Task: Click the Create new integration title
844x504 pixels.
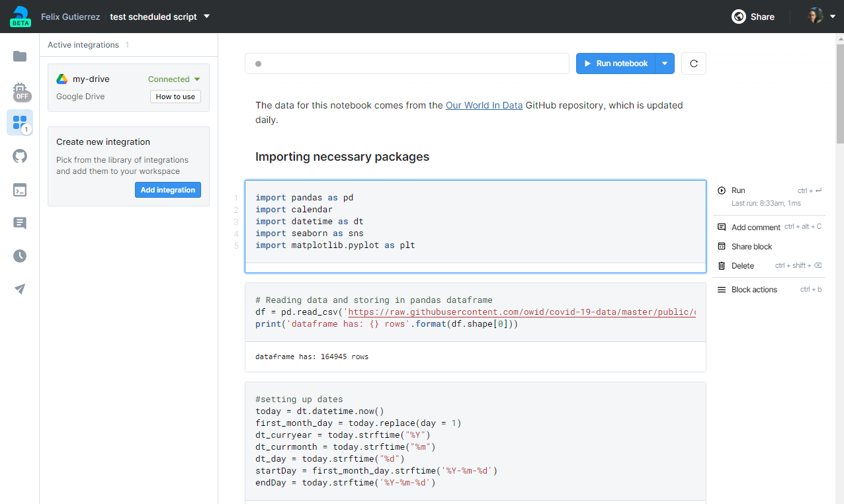Action: 103,142
